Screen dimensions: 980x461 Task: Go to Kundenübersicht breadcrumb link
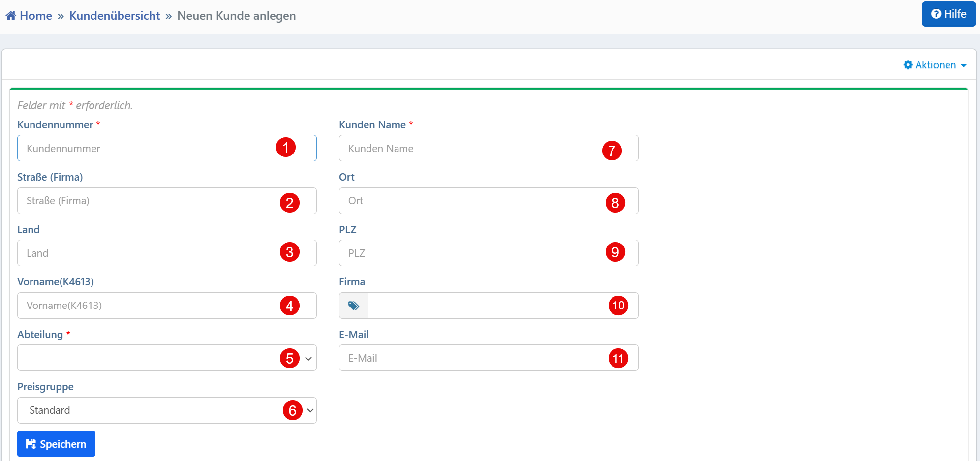tap(115, 16)
